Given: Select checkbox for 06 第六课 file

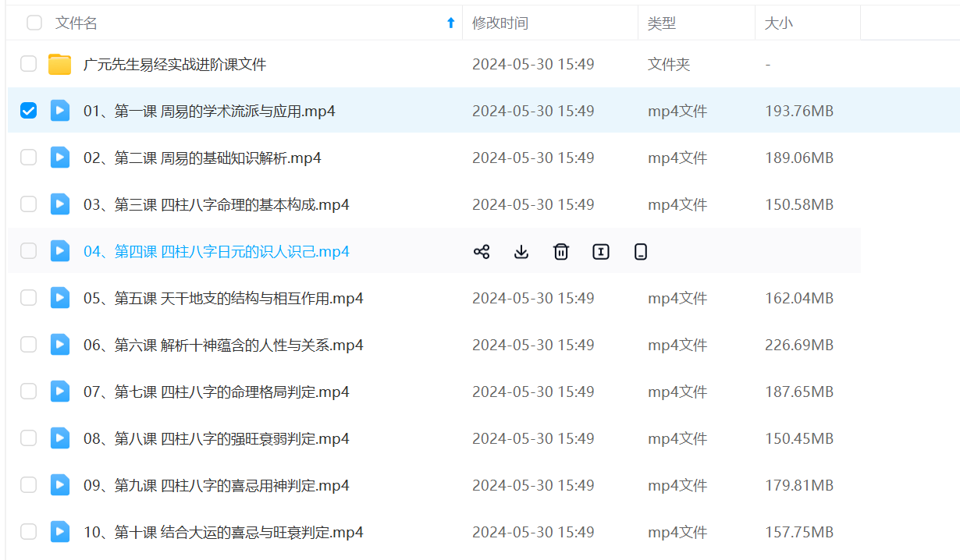Looking at the screenshot, I should point(28,345).
